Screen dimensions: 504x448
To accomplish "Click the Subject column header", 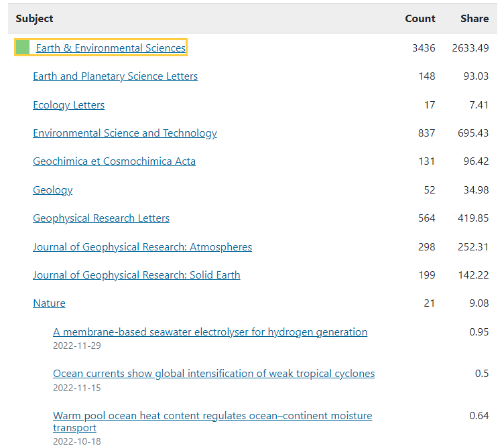I will pos(35,19).
